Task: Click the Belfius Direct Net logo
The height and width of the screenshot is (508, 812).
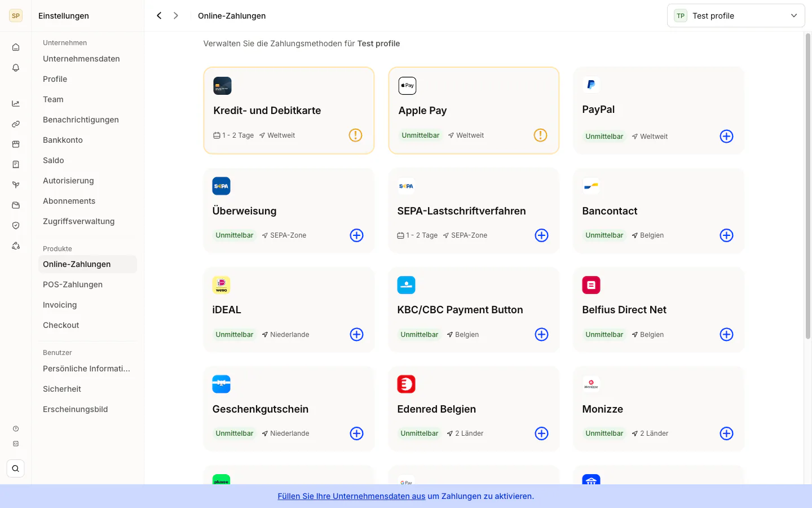Action: click(591, 285)
